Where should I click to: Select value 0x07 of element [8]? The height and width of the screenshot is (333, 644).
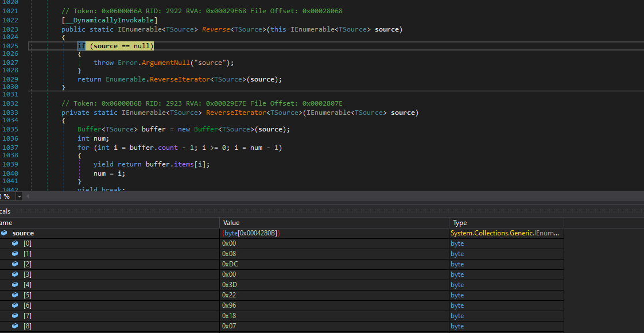(x=229, y=326)
